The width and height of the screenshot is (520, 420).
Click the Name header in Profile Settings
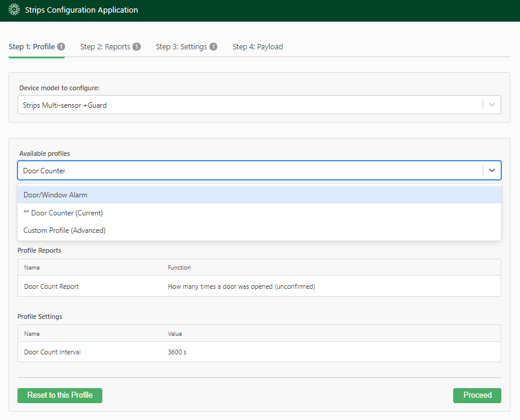[32, 334]
